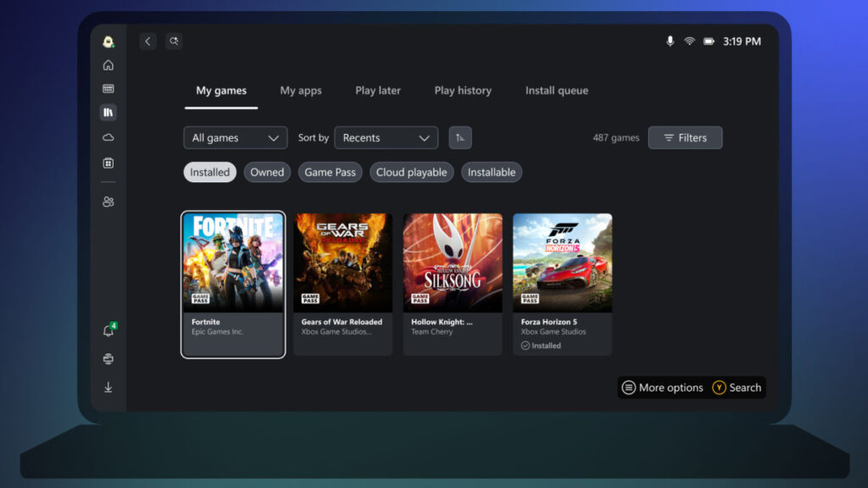Image resolution: width=868 pixels, height=488 pixels.
Task: Open the Recents sort dropdown
Action: coord(386,137)
